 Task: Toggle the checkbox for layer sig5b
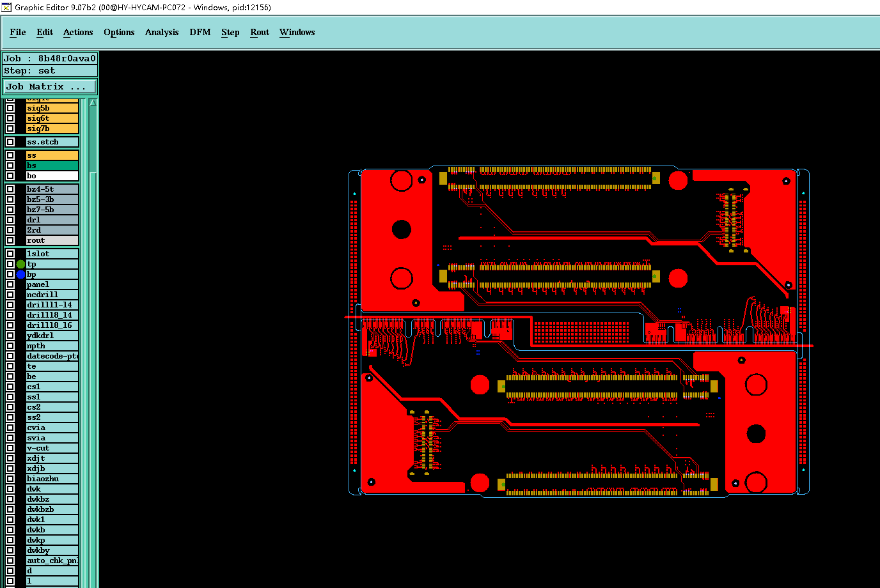[x=10, y=108]
